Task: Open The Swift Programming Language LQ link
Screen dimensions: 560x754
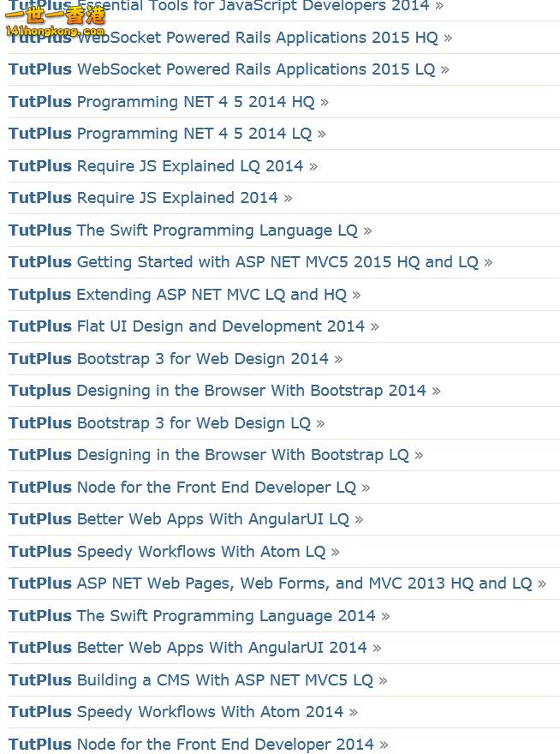Action: tap(190, 230)
